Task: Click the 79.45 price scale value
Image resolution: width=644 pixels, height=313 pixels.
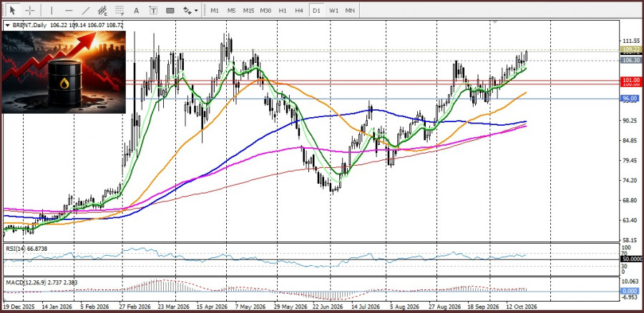Action: tap(630, 160)
